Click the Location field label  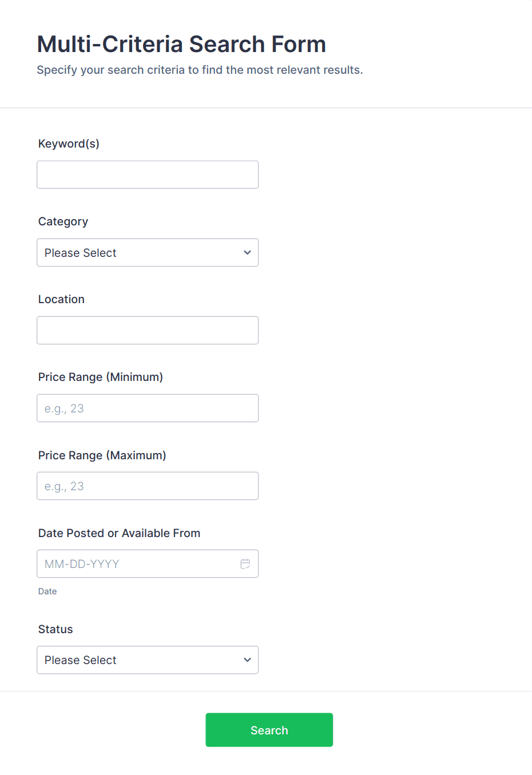61,299
